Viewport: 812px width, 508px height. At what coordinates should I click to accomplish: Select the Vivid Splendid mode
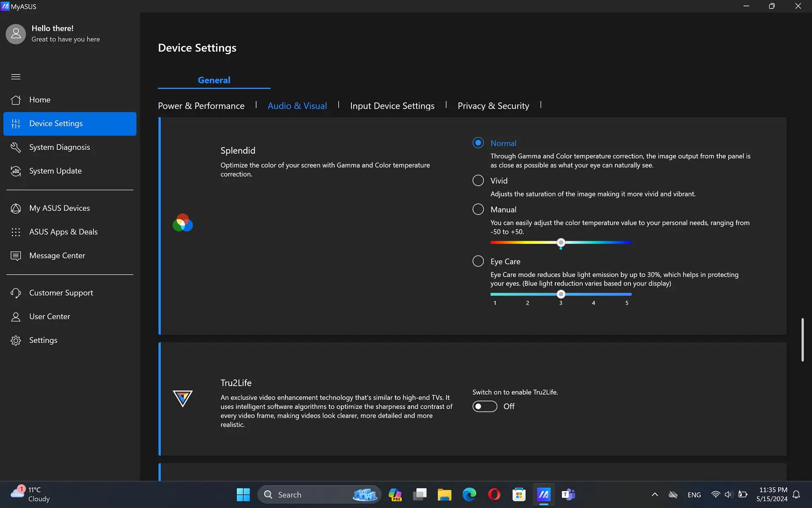(478, 181)
